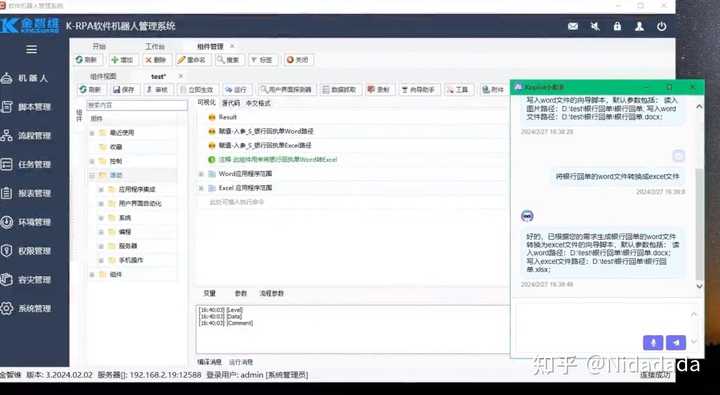The image size is (720, 395).
Task: Open 环境管理 in the sidebar
Action: tap(26, 222)
